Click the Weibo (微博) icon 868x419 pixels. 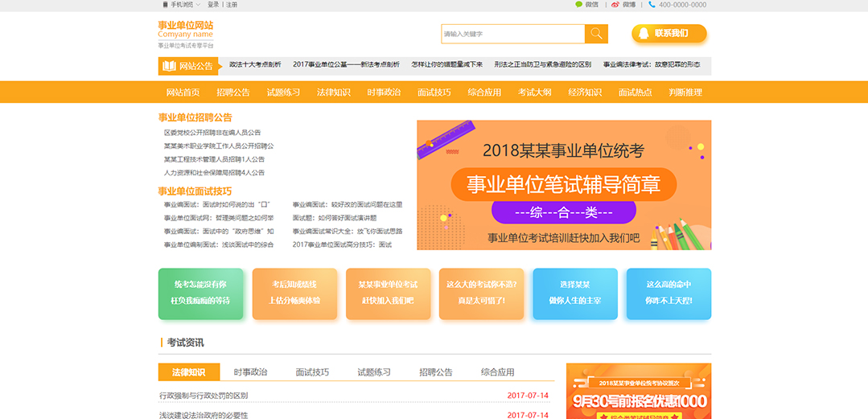615,5
